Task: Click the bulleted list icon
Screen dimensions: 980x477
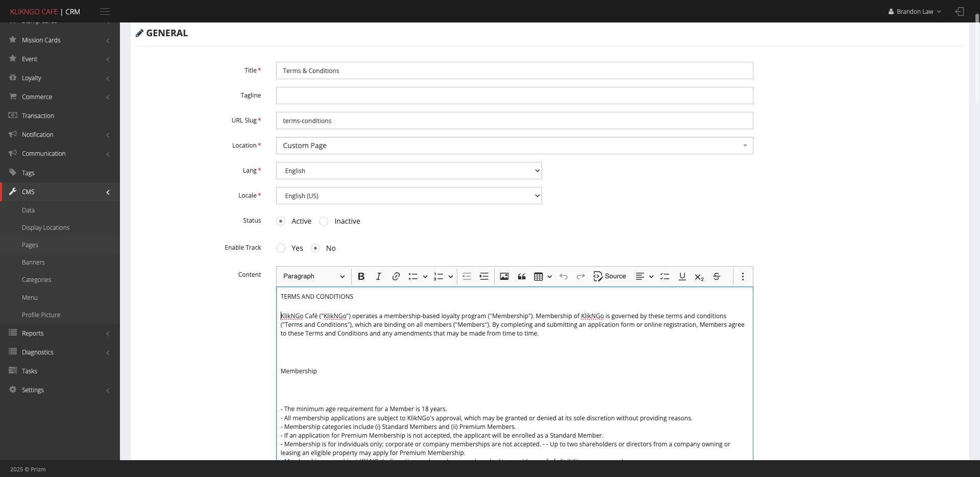Action: (x=413, y=276)
